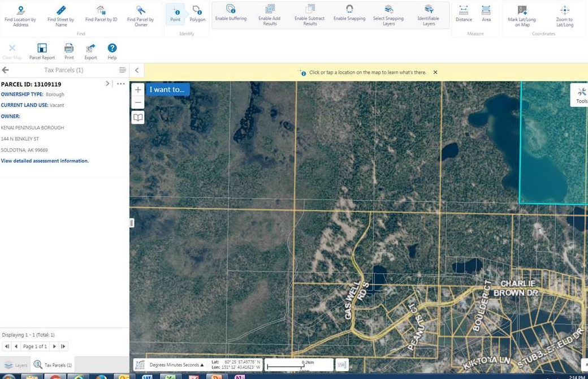
Task: Click the Print icon
Action: [x=69, y=52]
